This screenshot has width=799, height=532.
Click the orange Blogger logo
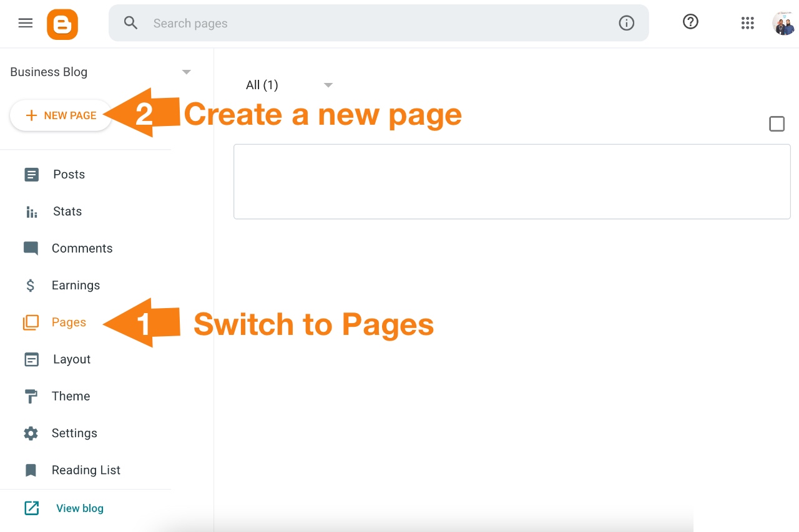point(62,24)
